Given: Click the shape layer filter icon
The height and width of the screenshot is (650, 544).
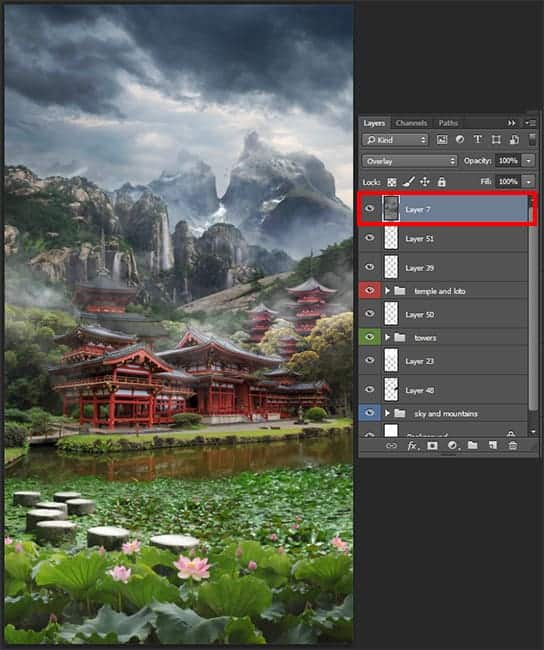Looking at the screenshot, I should coord(496,140).
